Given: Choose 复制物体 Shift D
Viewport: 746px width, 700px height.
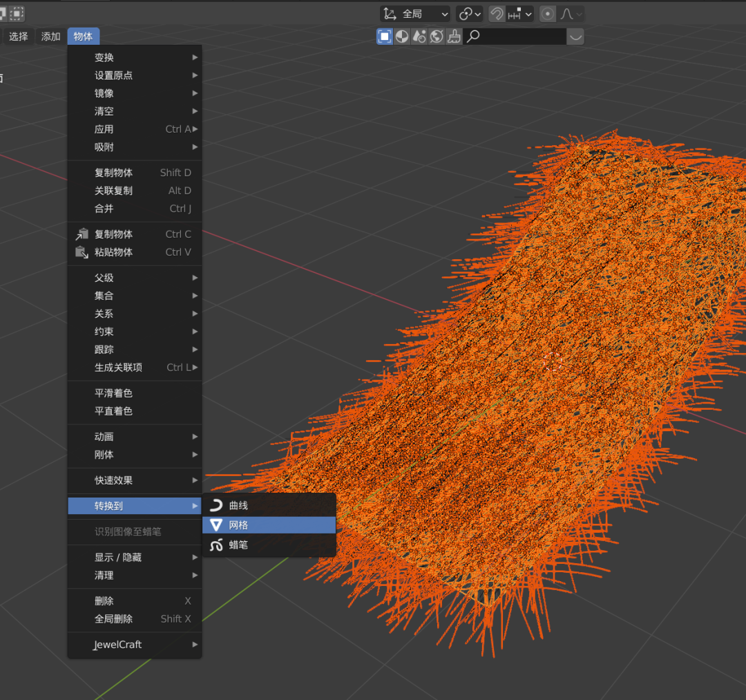Looking at the screenshot, I should [135, 173].
